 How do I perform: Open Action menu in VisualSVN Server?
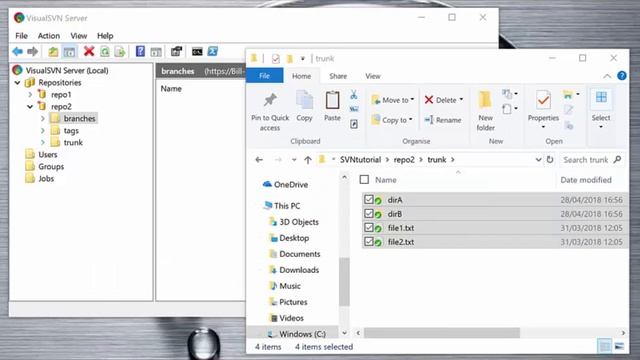click(49, 36)
